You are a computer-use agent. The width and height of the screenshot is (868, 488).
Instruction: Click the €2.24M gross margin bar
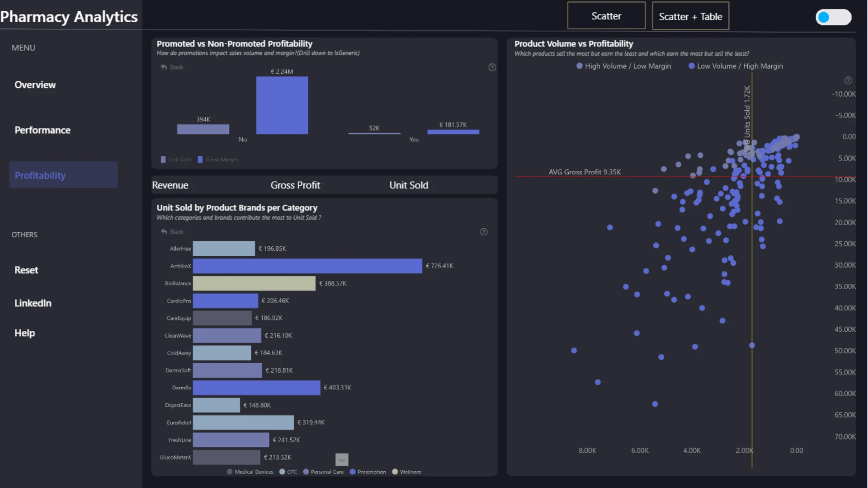(x=282, y=105)
